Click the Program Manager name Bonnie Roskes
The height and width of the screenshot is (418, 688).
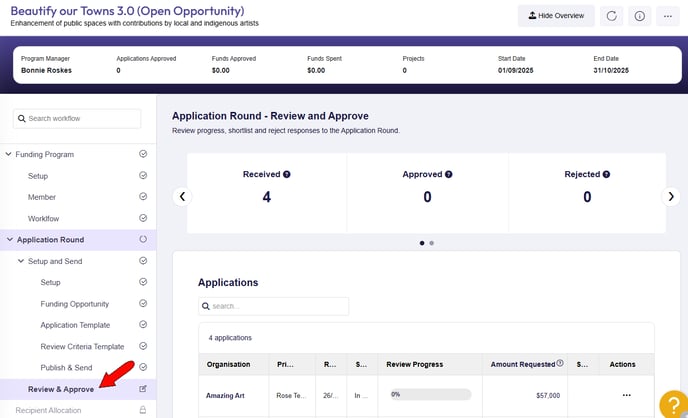tap(47, 71)
